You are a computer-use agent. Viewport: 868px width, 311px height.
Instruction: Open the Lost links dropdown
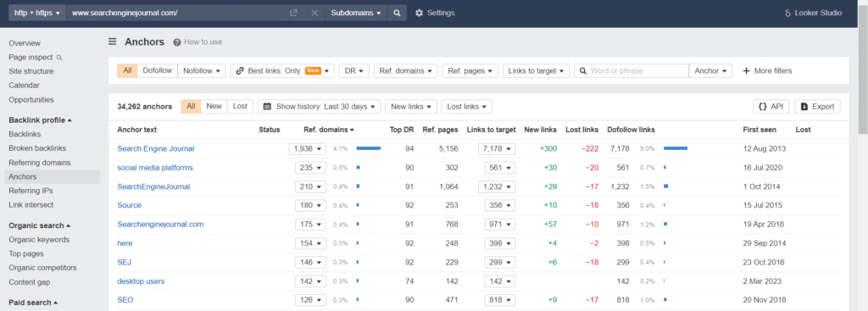(467, 106)
